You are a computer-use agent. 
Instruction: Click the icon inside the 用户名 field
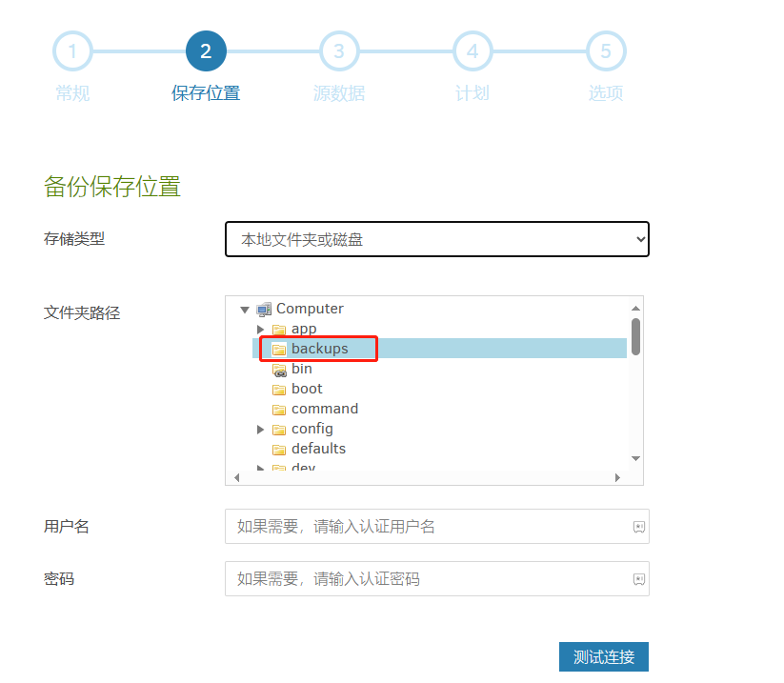pos(639,527)
